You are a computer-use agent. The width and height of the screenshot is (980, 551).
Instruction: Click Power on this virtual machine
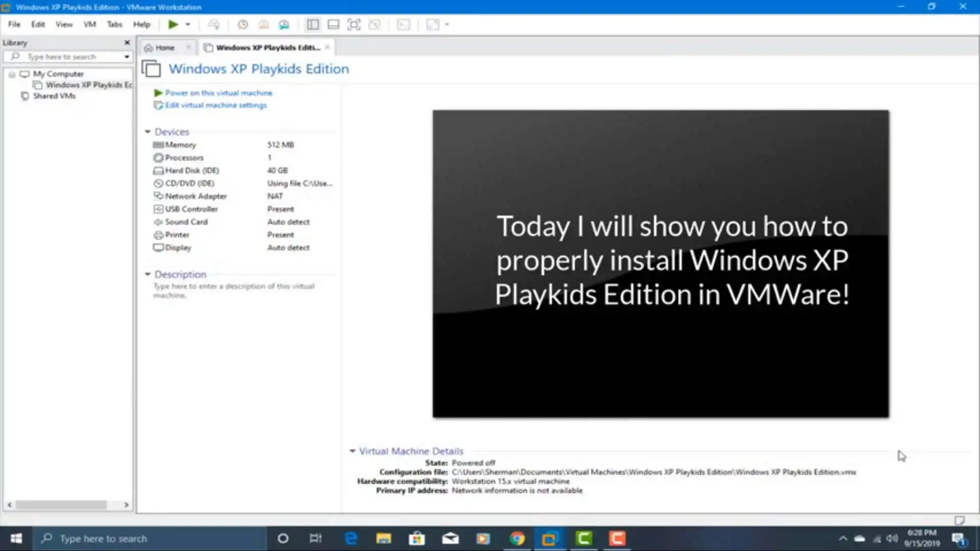click(x=218, y=93)
